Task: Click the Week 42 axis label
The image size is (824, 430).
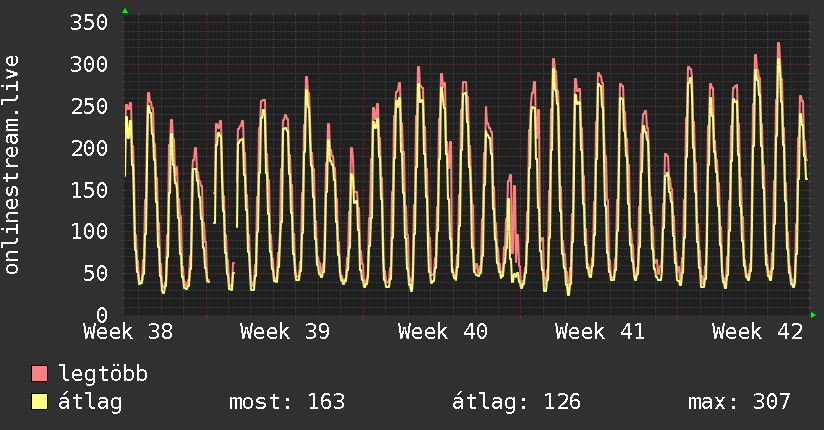Action: coord(757,332)
